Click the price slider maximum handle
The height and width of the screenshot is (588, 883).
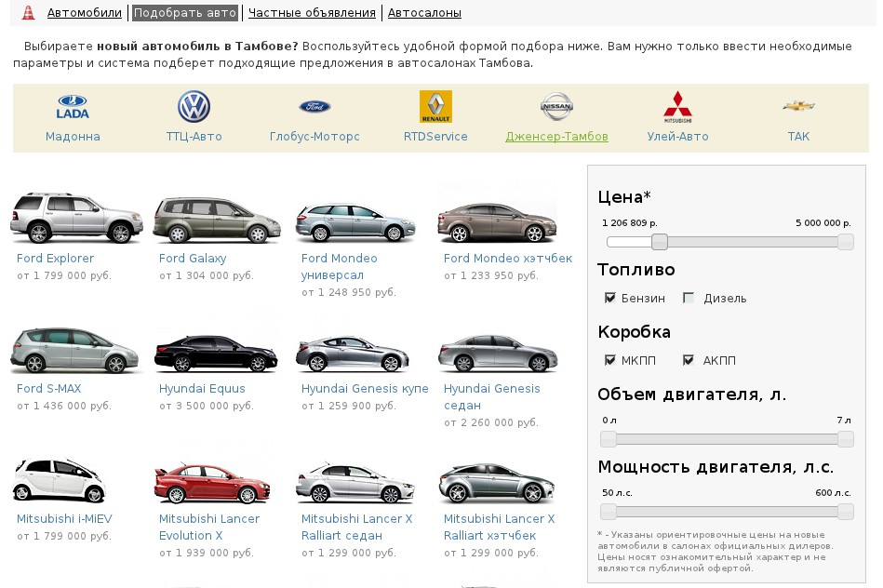pyautogui.click(x=845, y=242)
